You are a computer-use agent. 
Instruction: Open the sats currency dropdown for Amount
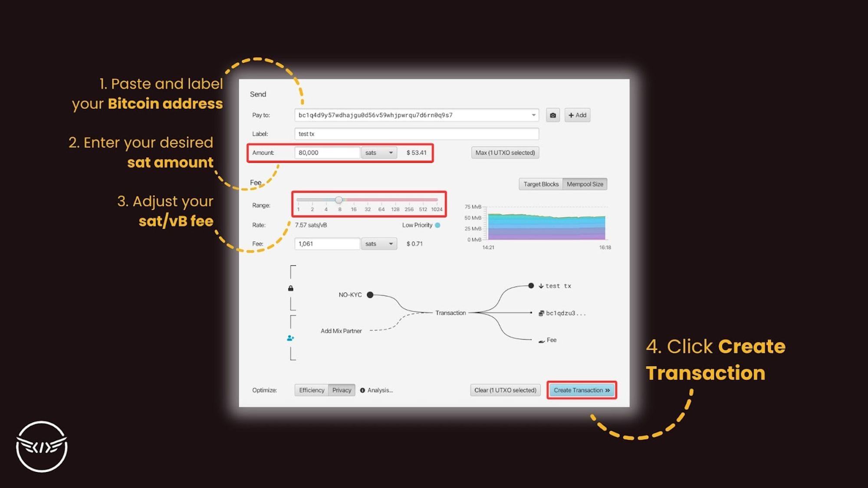point(378,153)
